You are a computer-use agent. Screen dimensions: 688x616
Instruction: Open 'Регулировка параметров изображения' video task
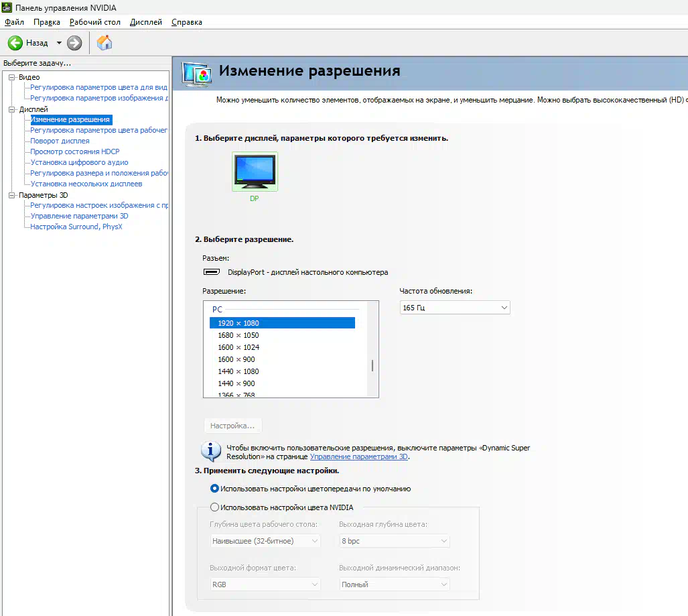98,98
